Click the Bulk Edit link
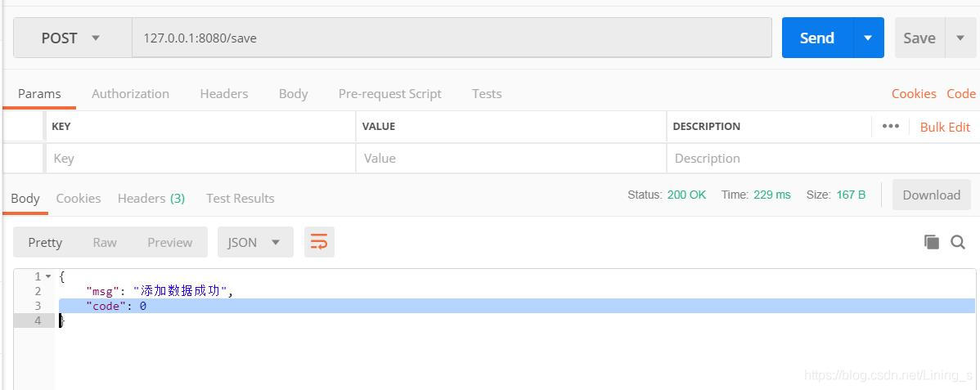980x390 pixels. coord(945,127)
